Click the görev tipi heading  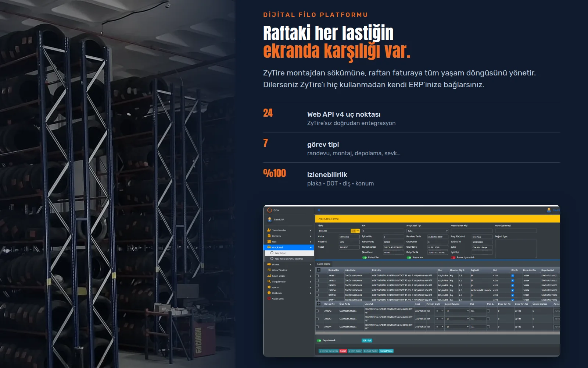point(323,145)
